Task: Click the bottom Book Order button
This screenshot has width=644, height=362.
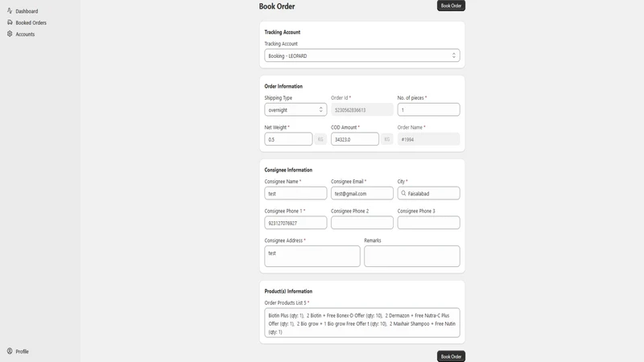Action: click(451, 356)
